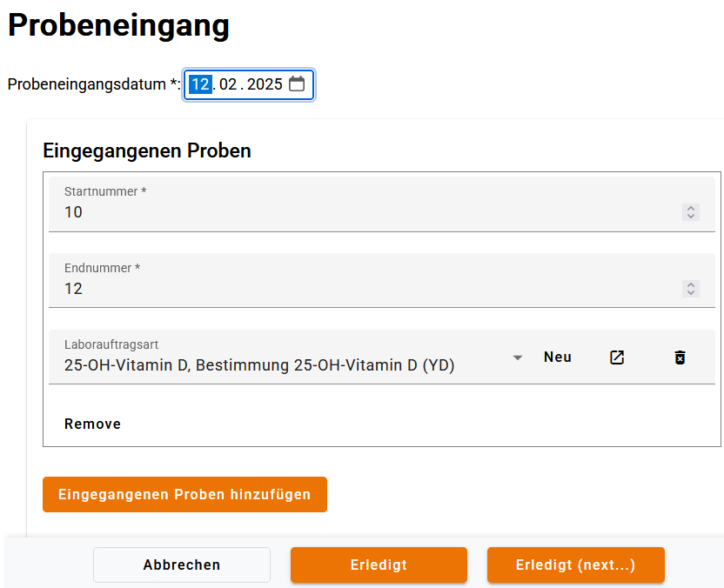Screen dimensions: 724x588
Task: Confirm with the Erledigt button
Action: [x=379, y=565]
